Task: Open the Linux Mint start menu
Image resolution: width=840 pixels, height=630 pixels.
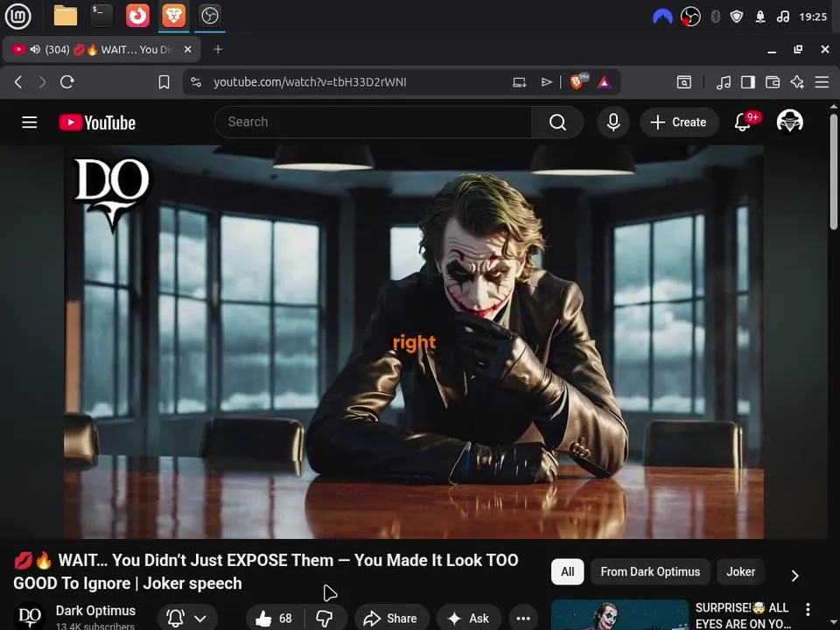Action: pos(17,16)
